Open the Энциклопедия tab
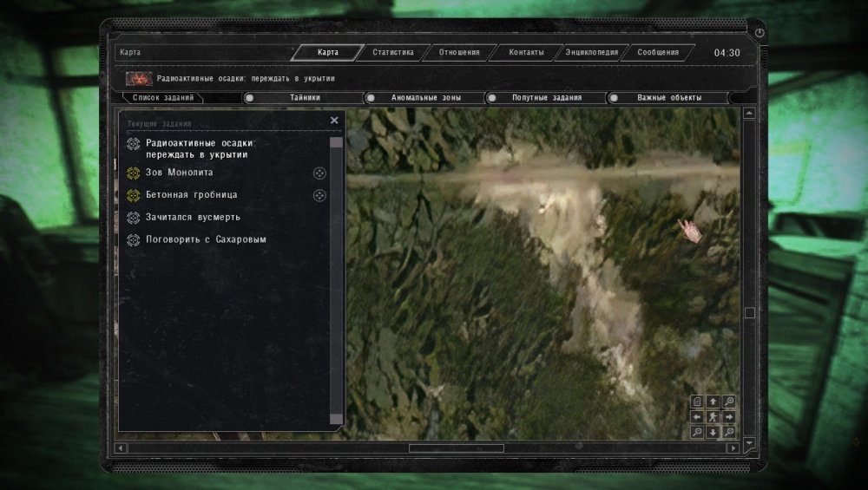Viewport: 868px width, 490px height. click(592, 53)
